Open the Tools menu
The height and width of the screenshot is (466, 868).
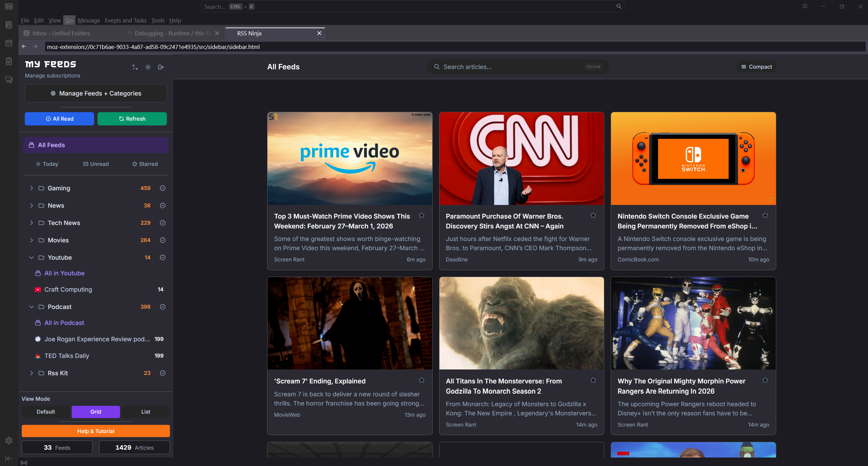[158, 20]
